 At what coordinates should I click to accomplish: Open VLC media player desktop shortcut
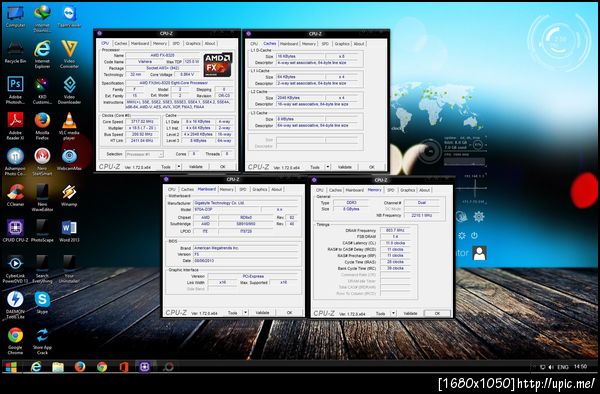(x=69, y=125)
